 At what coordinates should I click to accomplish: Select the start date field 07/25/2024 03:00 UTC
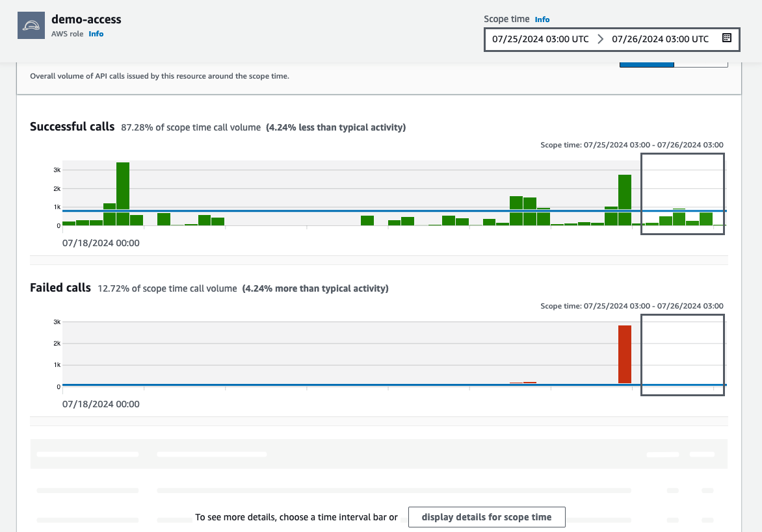pyautogui.click(x=540, y=38)
